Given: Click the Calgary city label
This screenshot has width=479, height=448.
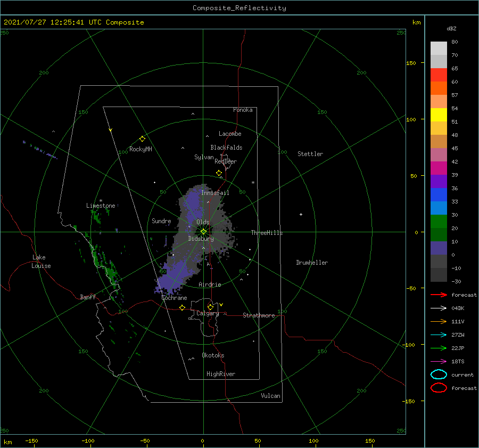Looking at the screenshot, I should 208,313.
